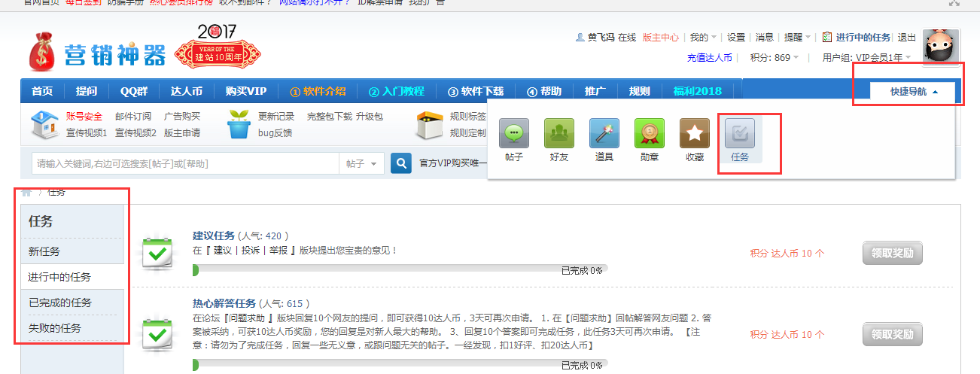Image resolution: width=980 pixels, height=374 pixels.
Task: Open 软件下载 in the navigation bar
Action: click(474, 92)
